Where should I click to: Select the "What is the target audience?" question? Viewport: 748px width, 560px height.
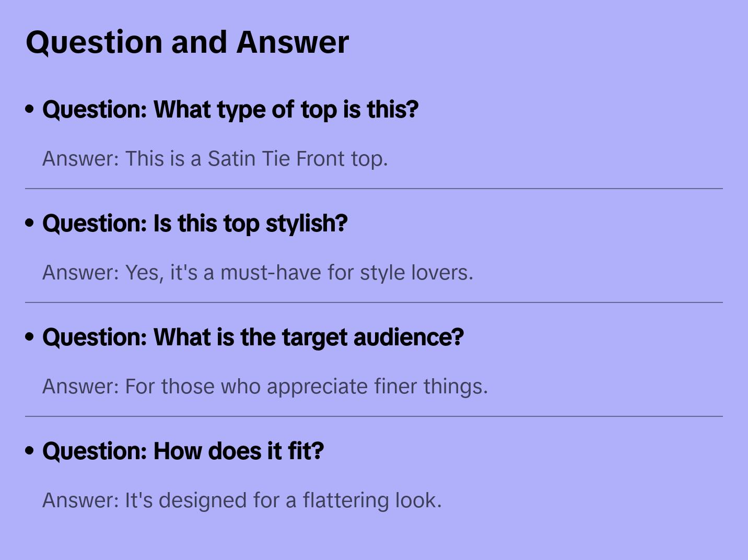tap(253, 337)
